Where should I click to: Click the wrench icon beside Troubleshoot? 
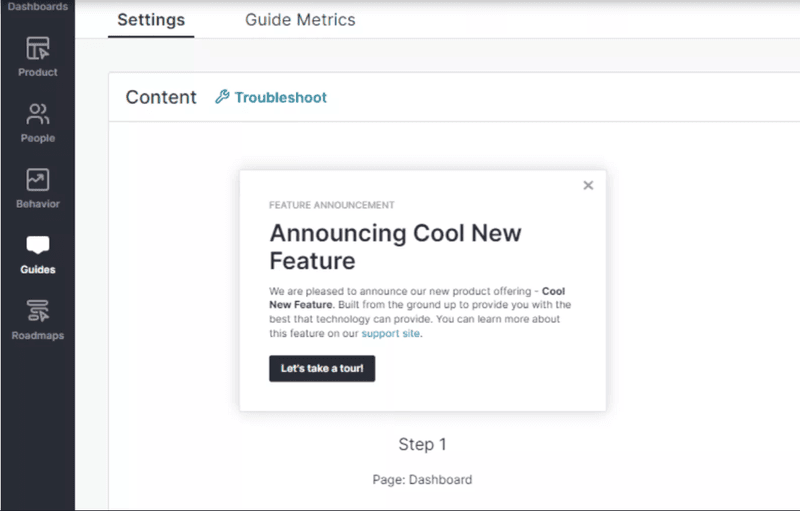222,97
